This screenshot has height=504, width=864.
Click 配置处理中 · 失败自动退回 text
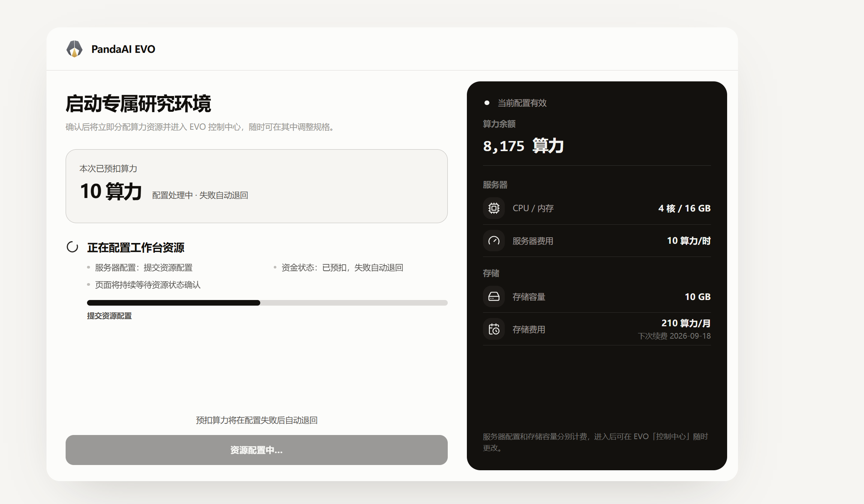pos(200,195)
